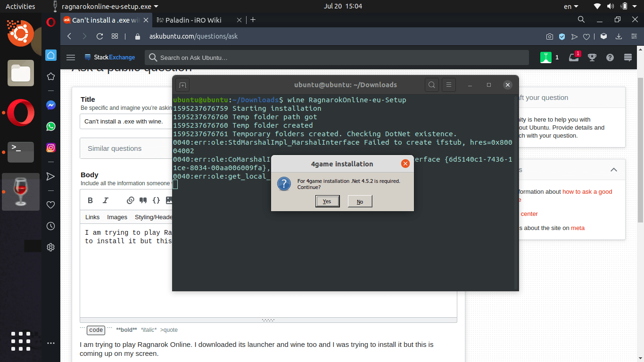The width and height of the screenshot is (644, 362).
Task: Toggle bold formatting in the post editor
Action: [90, 200]
